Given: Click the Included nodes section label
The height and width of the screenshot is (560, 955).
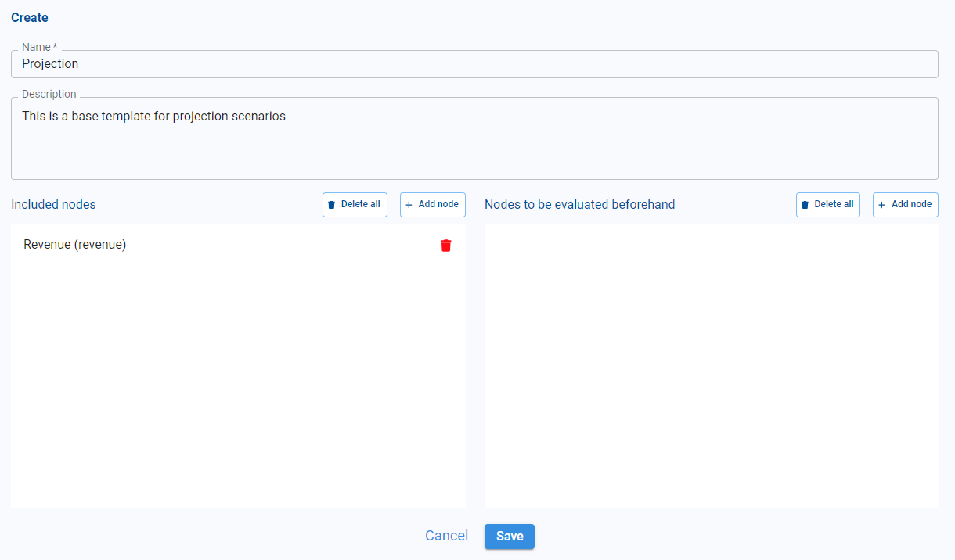Looking at the screenshot, I should coord(53,205).
